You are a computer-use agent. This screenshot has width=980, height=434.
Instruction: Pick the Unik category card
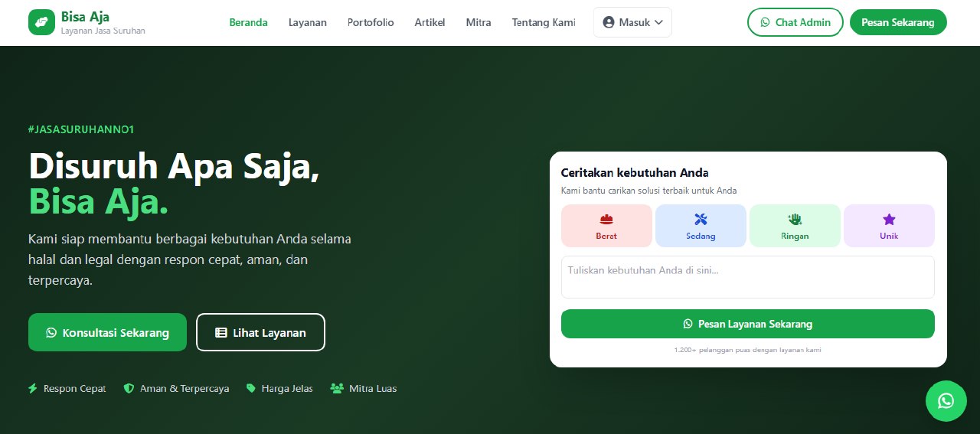coord(889,226)
